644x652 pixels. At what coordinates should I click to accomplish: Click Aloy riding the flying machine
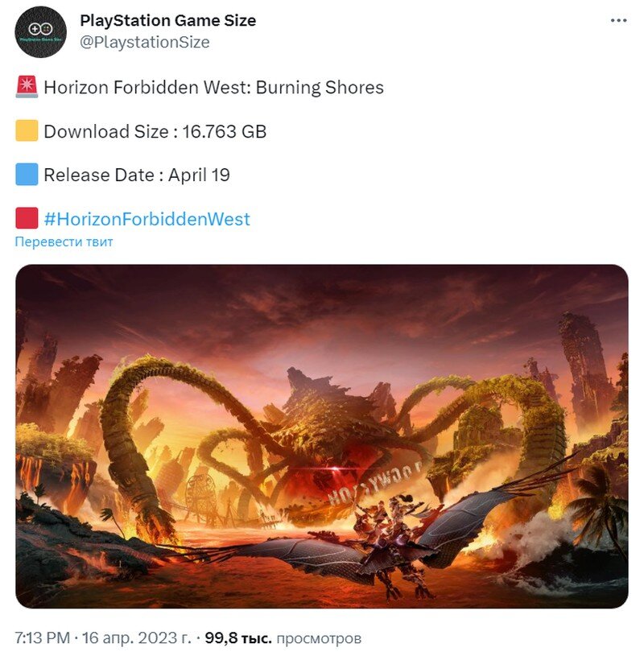390,536
